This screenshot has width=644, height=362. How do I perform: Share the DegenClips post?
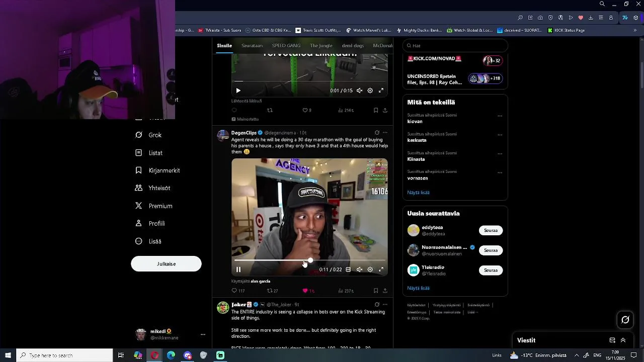point(385,291)
